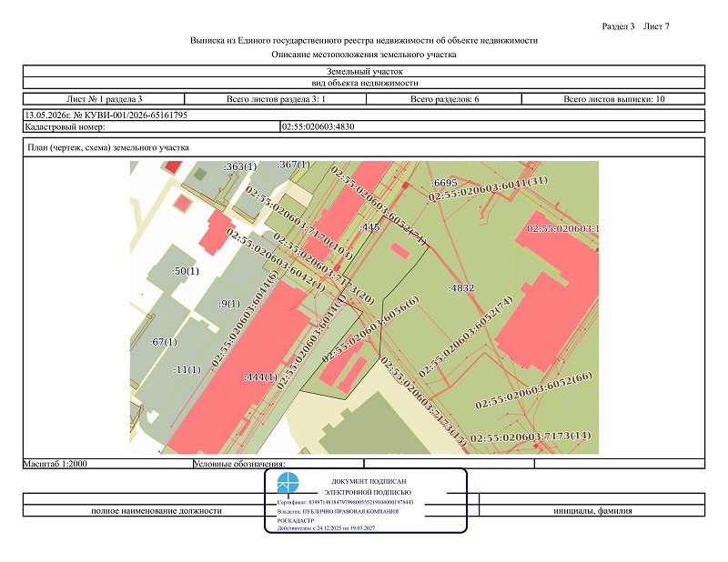The width and height of the screenshot is (728, 562).
Task: Select the cell "Всего листов выписки: 10"
Action: click(613, 99)
